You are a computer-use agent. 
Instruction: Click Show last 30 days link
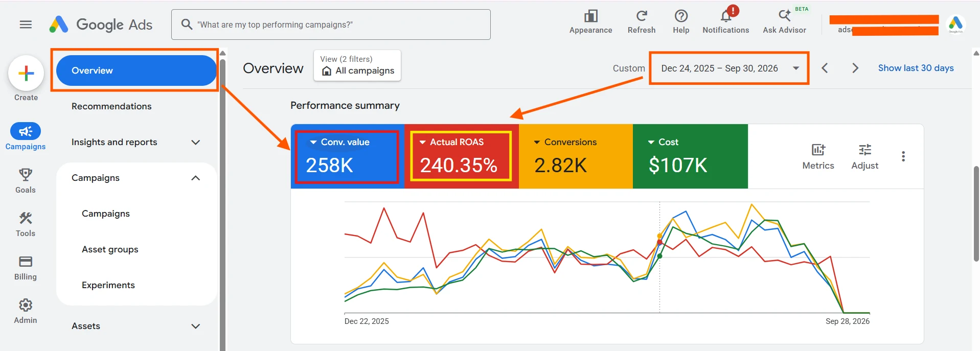(x=916, y=68)
